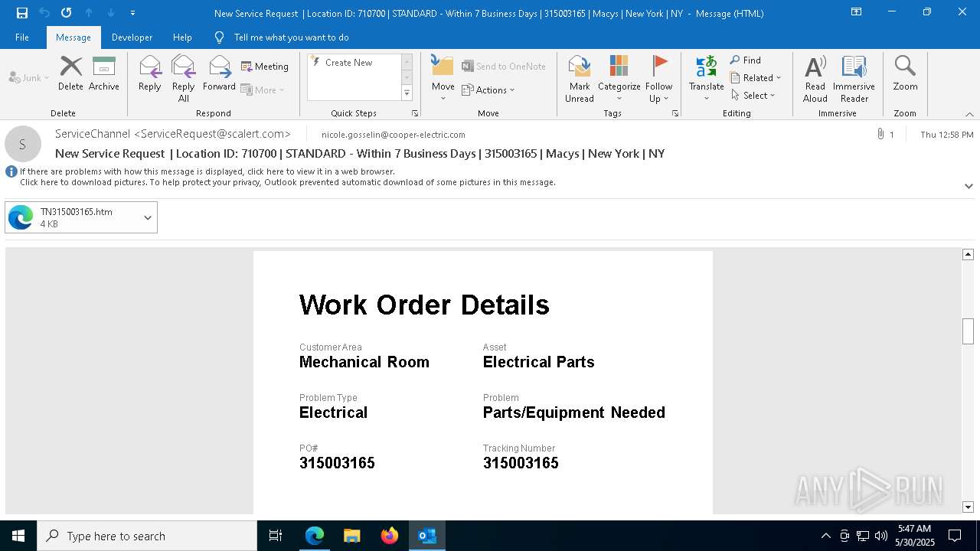Open Microsoft Edge from the taskbar
Screen dimensions: 980x551
(x=315, y=536)
